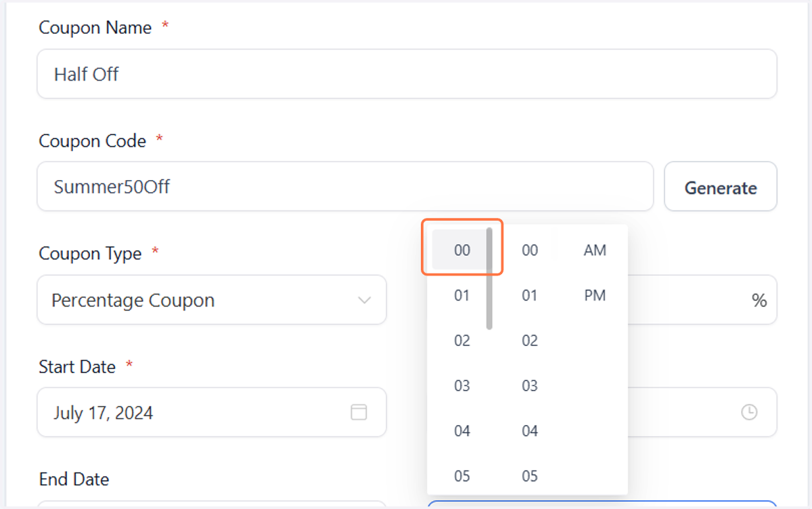The height and width of the screenshot is (509, 812).
Task: Click the hours column scrollbar
Action: [x=489, y=279]
